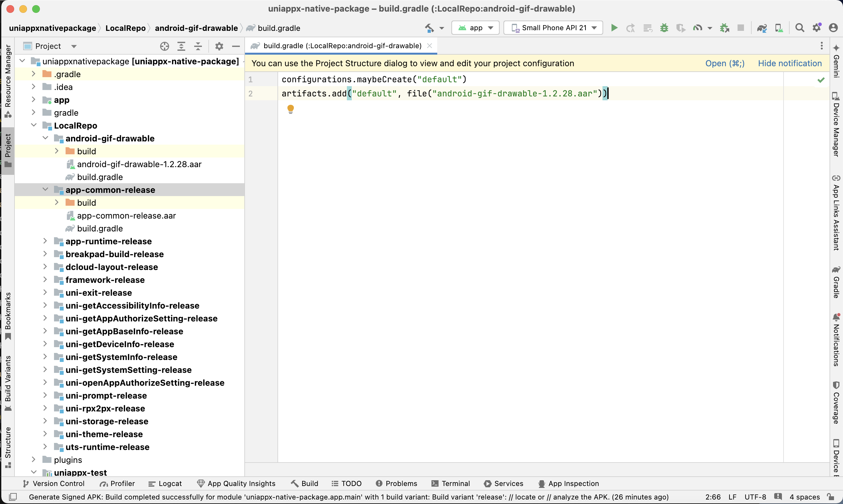Toggle the Structure side panel
Screen dimensions: 843x504
click(8, 448)
